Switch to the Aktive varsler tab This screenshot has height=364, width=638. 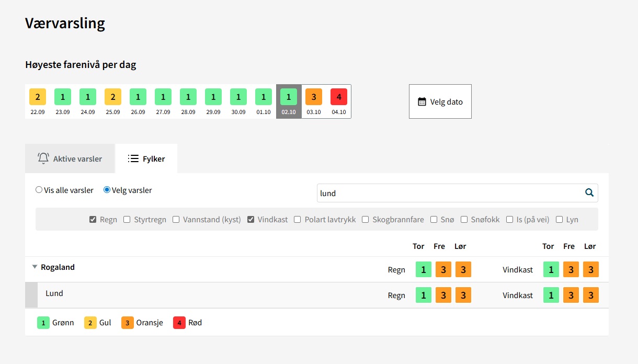(70, 158)
